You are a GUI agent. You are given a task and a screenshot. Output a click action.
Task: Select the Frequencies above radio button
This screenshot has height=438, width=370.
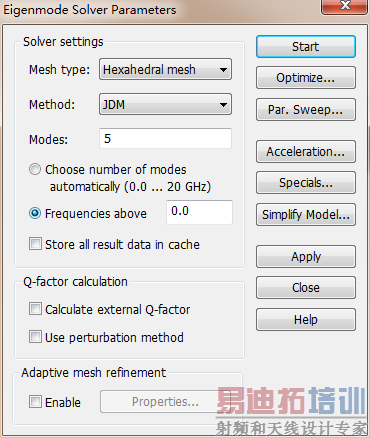coord(35,213)
